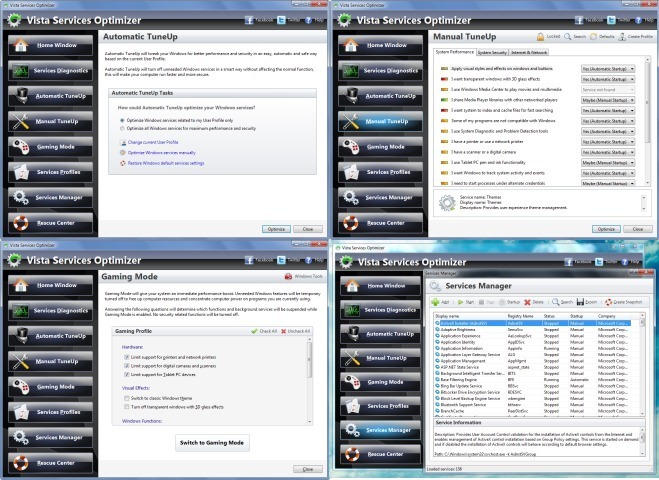
Task: Open dropdown for 'Tablet PC pen and ink functionality'
Action: (x=608, y=162)
